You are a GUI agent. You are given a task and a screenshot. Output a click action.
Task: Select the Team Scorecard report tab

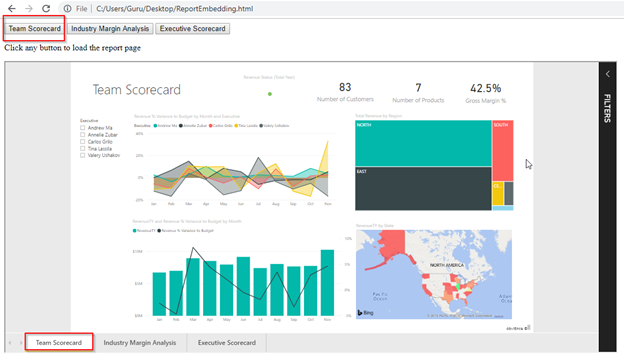click(x=59, y=342)
